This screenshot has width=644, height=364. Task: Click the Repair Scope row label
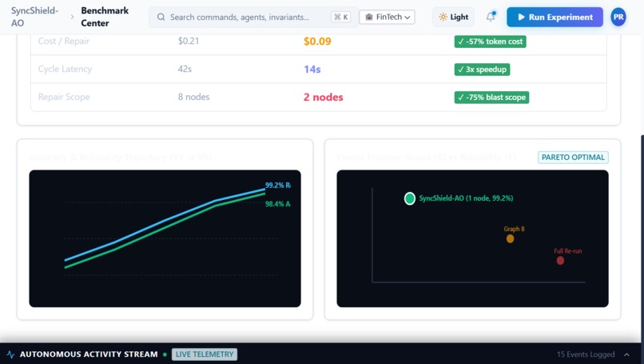click(x=64, y=97)
